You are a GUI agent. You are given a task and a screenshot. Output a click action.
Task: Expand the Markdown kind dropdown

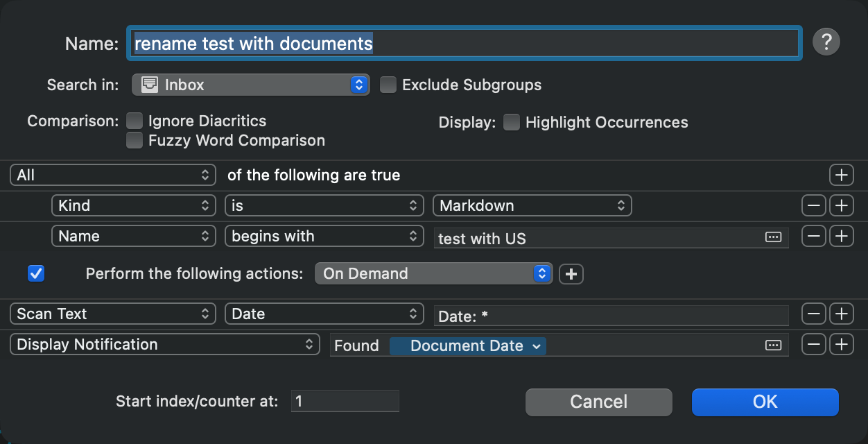point(532,206)
